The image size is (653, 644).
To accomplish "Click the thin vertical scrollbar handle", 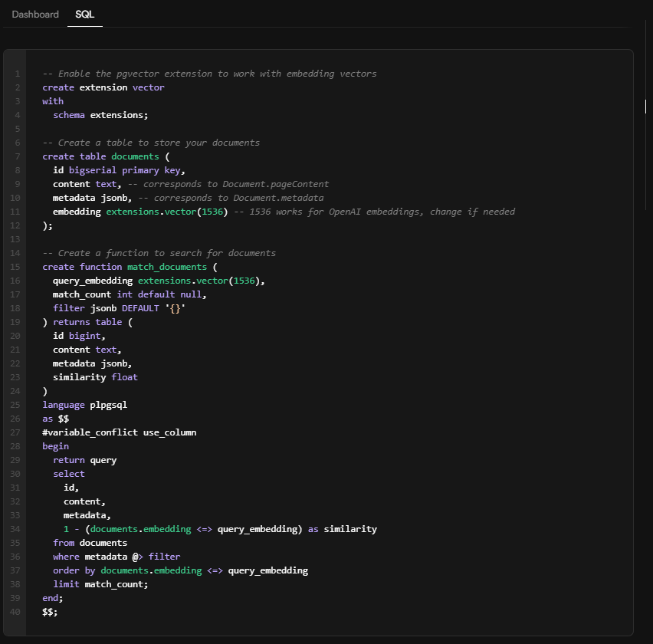I will (645, 107).
